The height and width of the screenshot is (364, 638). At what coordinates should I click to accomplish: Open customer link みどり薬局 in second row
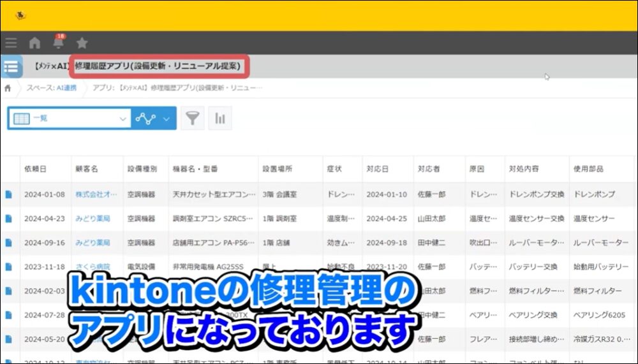point(93,219)
